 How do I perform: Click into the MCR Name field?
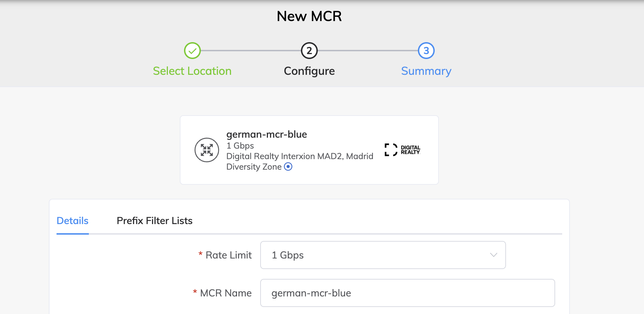click(407, 293)
